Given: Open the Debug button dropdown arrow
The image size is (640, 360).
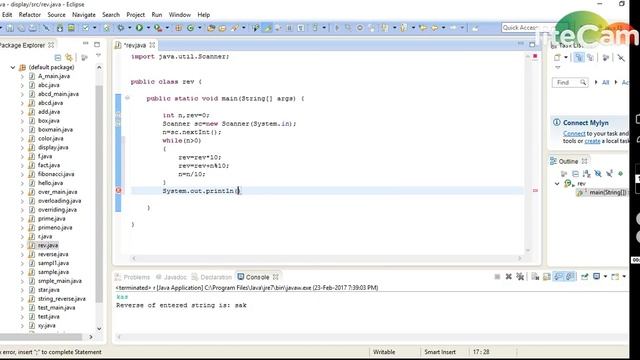Looking at the screenshot, I should (x=129, y=28).
